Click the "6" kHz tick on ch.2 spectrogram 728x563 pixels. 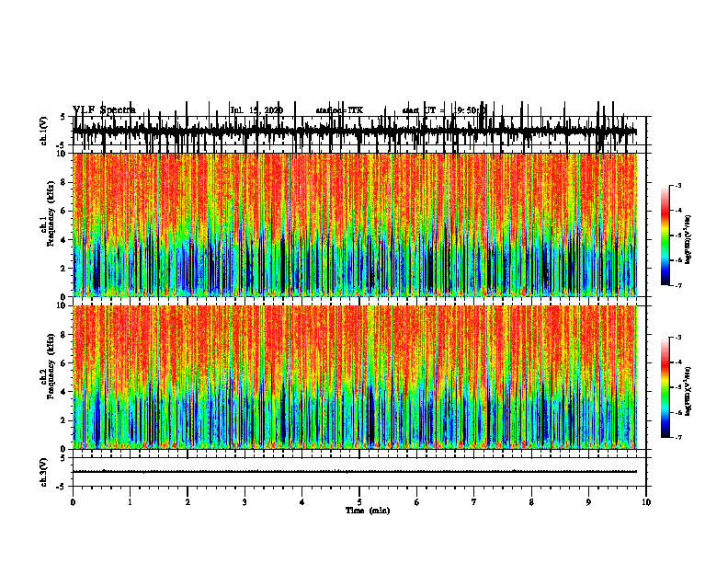[64, 363]
